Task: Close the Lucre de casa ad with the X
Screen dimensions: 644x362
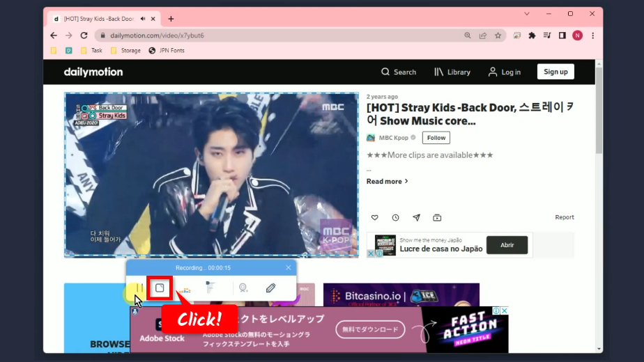Action: coord(371,253)
